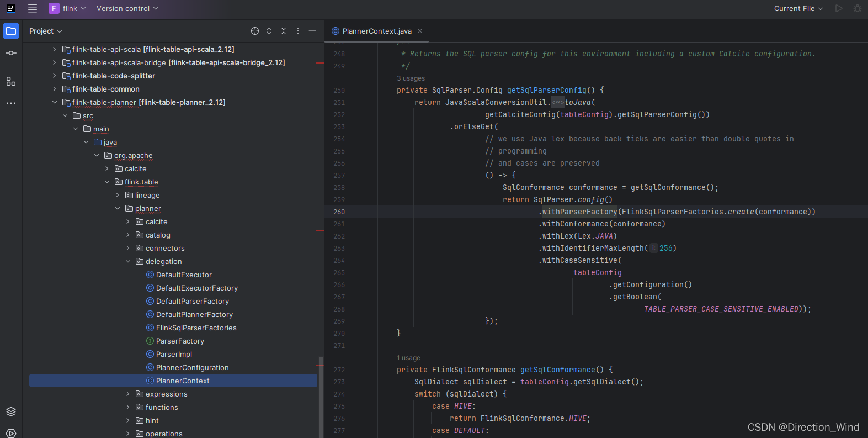This screenshot has width=868, height=438.
Task: Click the getSqlParserConfig method name
Action: [x=547, y=90]
